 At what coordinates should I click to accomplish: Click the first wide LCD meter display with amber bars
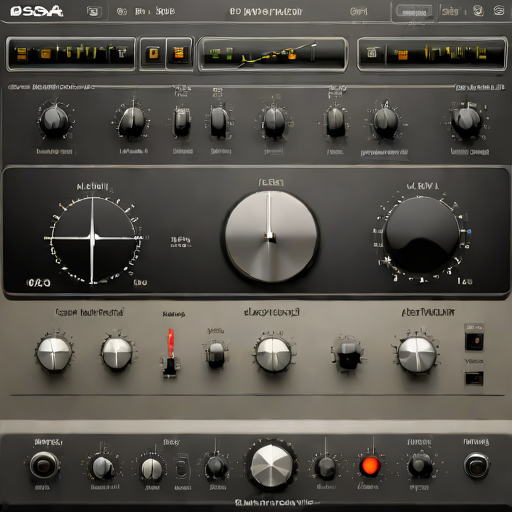coord(71,54)
